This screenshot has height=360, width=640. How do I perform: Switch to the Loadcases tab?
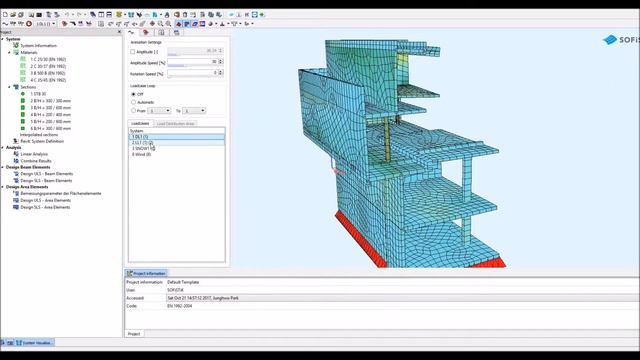pos(140,123)
